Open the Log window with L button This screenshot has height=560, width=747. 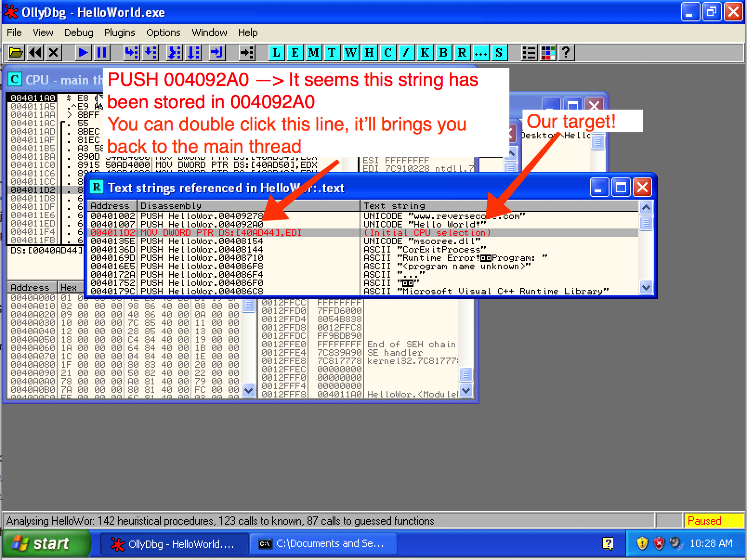click(277, 52)
